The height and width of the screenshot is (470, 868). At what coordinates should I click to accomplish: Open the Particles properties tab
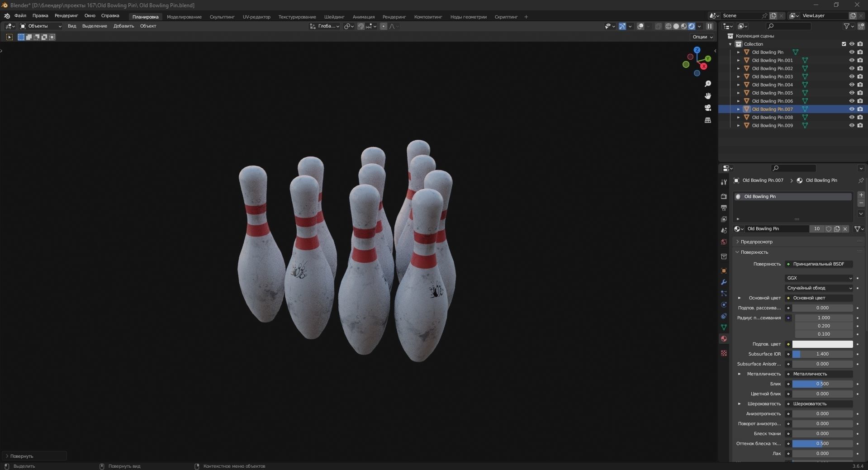click(x=724, y=292)
